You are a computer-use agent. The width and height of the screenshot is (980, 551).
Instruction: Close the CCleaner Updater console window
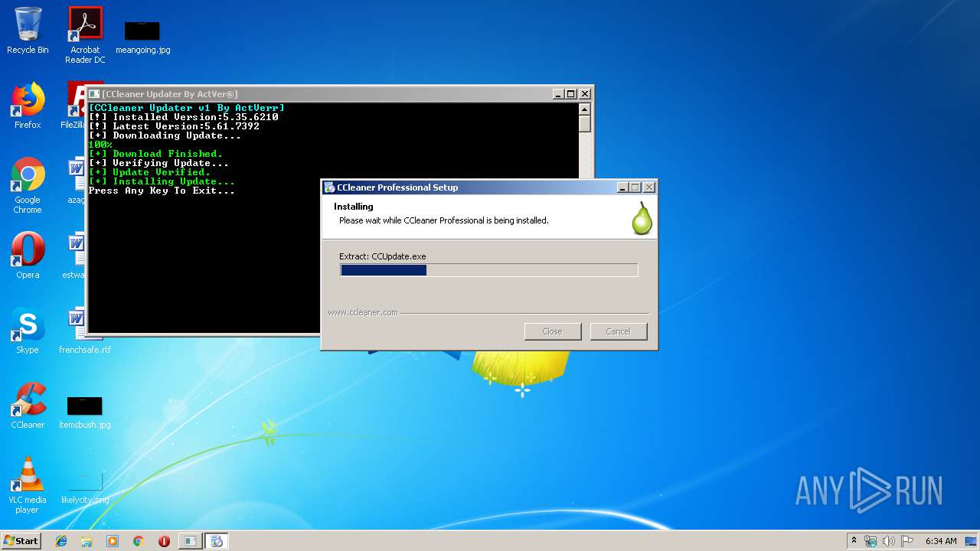[x=585, y=93]
